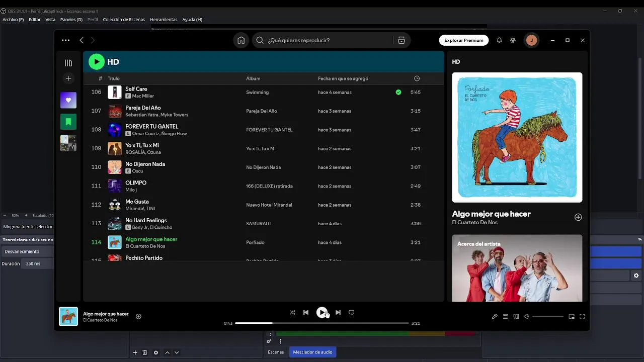Open Porfiado album link in track list
644x362 pixels.
coord(255,242)
